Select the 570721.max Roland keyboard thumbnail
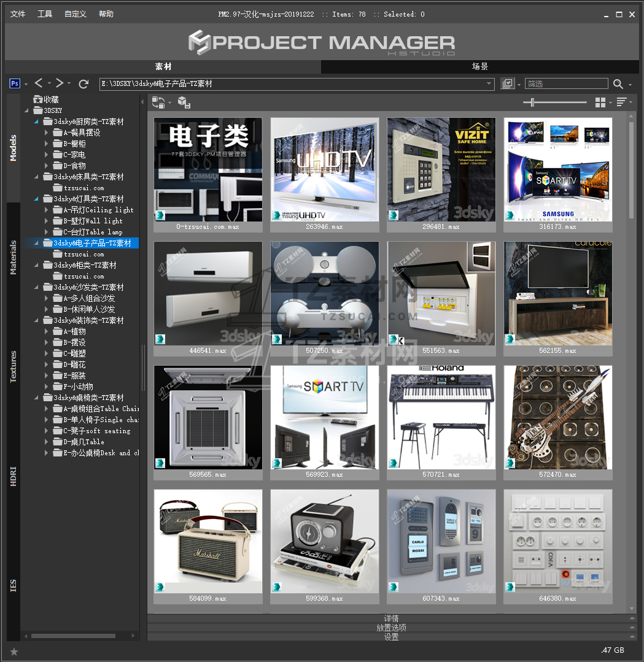The width and height of the screenshot is (644, 662). point(441,418)
